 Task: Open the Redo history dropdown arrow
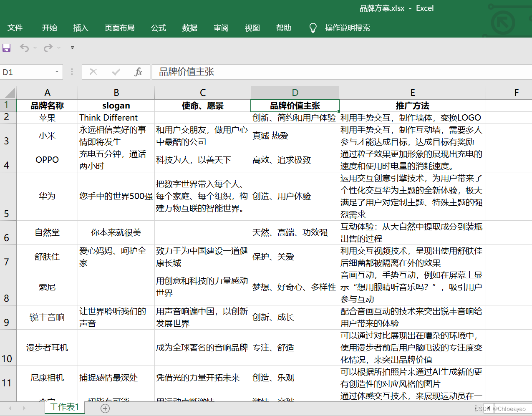59,48
